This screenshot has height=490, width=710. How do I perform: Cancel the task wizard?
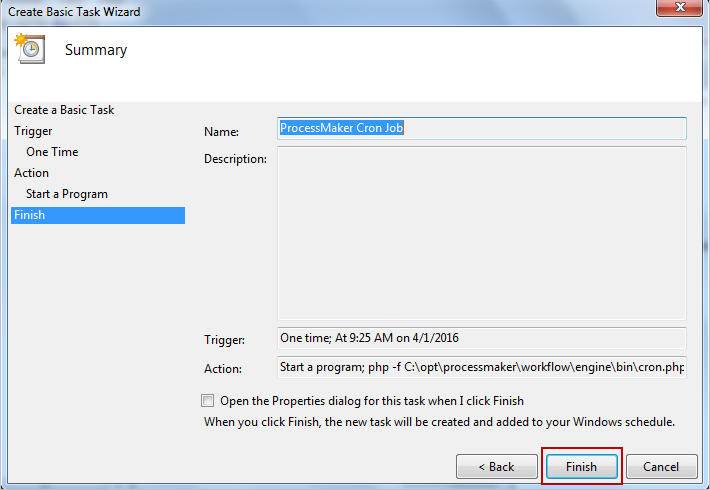point(661,467)
